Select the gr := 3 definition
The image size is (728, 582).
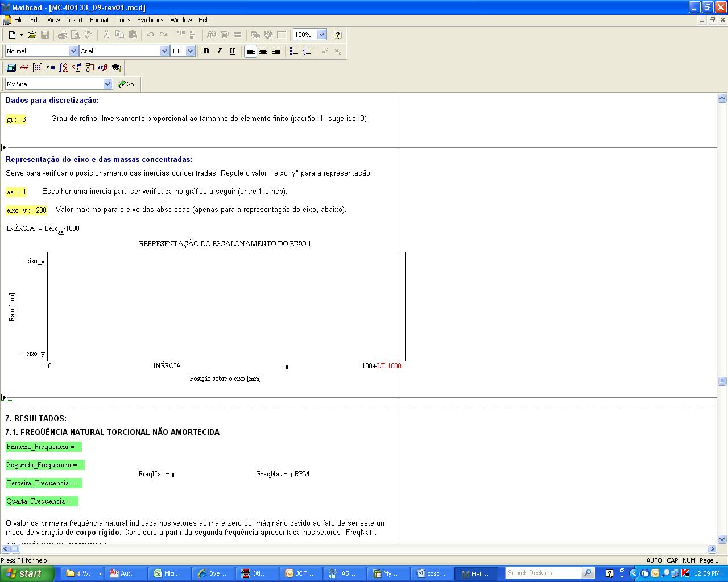pyautogui.click(x=16, y=119)
